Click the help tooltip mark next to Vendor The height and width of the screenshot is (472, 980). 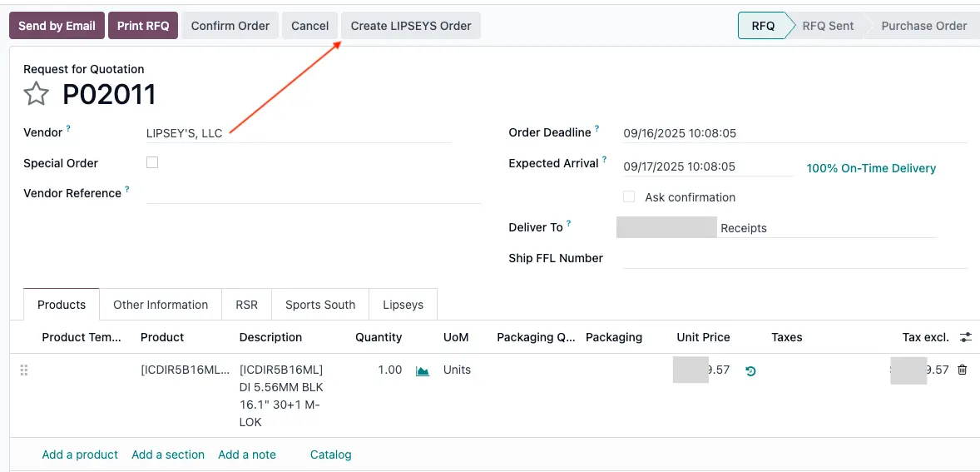click(x=68, y=130)
